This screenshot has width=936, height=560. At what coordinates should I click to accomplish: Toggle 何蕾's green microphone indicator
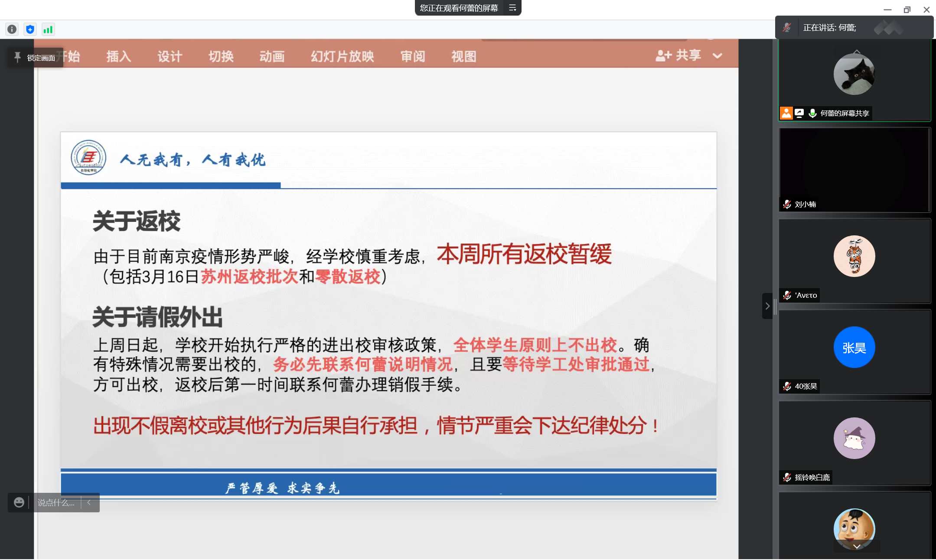(x=812, y=113)
